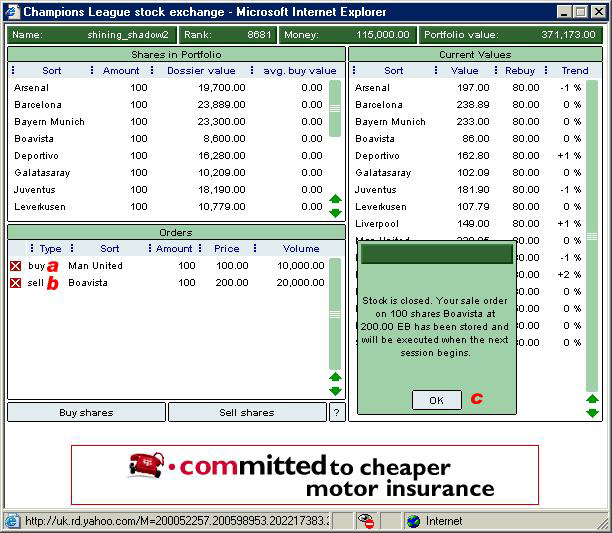
Task: Select Galatasaray in Shares in Portfolio
Action: [169, 173]
